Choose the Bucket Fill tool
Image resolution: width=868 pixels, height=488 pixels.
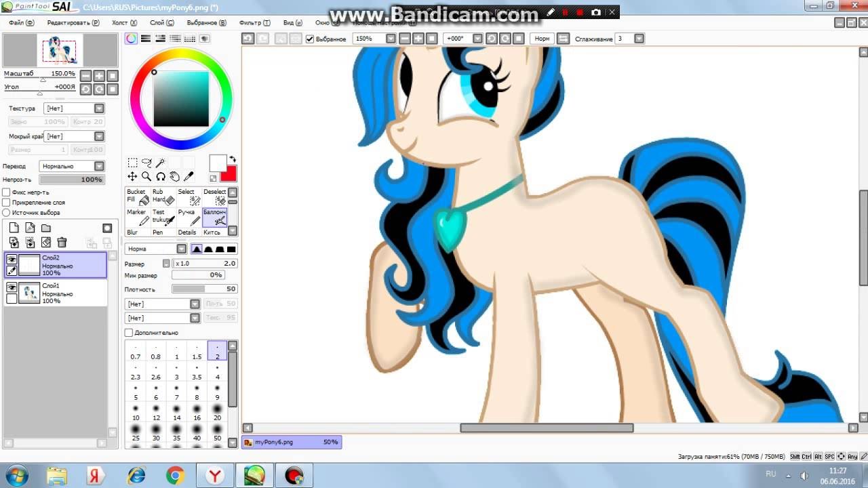138,197
